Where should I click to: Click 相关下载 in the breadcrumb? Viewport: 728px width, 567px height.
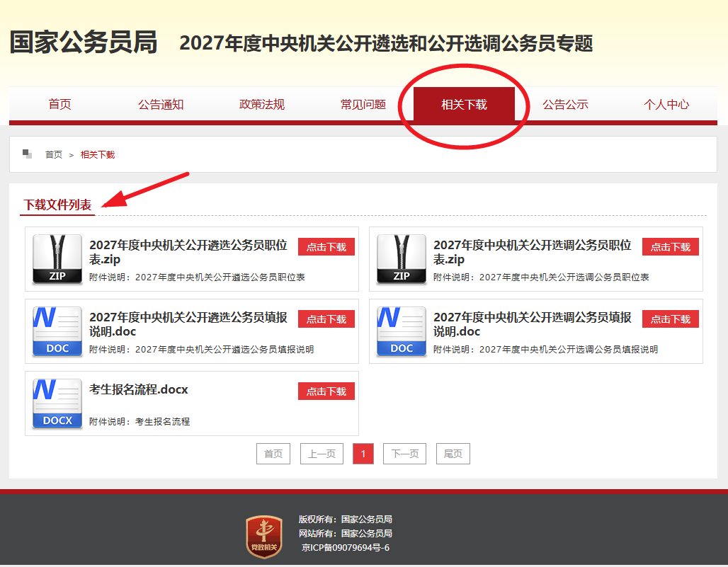tap(98, 154)
